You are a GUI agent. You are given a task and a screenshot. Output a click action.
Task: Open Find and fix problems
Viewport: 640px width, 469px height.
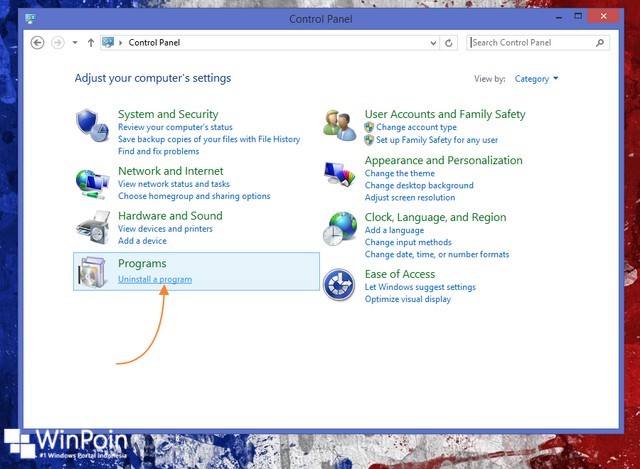[158, 151]
